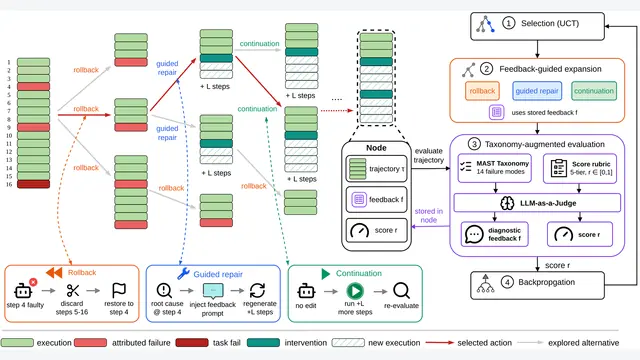Click the blue wrench icon beside Guided repair
This screenshot has width=640, height=360.
[x=183, y=273]
